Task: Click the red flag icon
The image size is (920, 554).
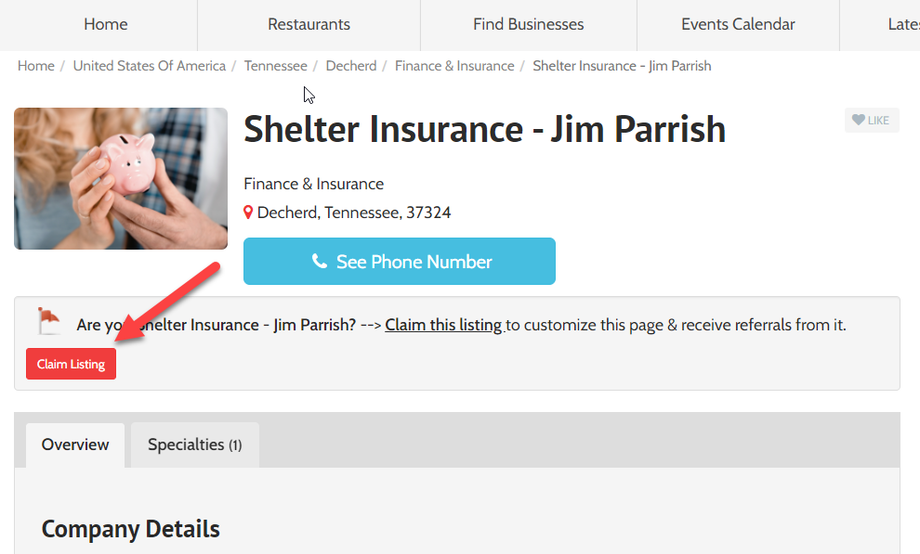Action: (48, 320)
